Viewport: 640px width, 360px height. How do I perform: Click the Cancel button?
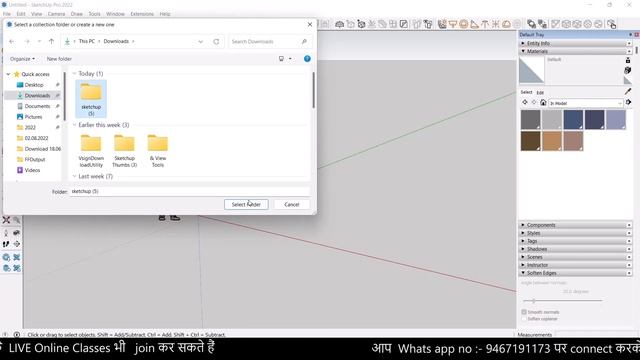click(x=291, y=204)
